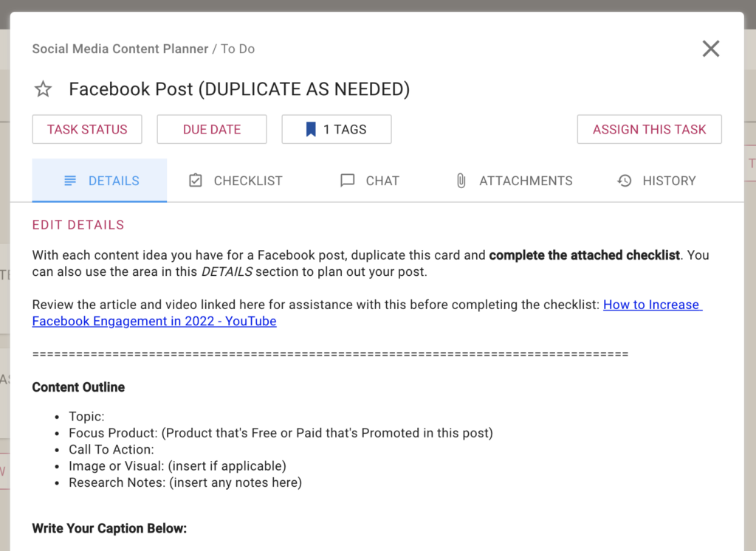Image resolution: width=756 pixels, height=551 pixels.
Task: Star the Facebook Post task
Action: [x=43, y=89]
